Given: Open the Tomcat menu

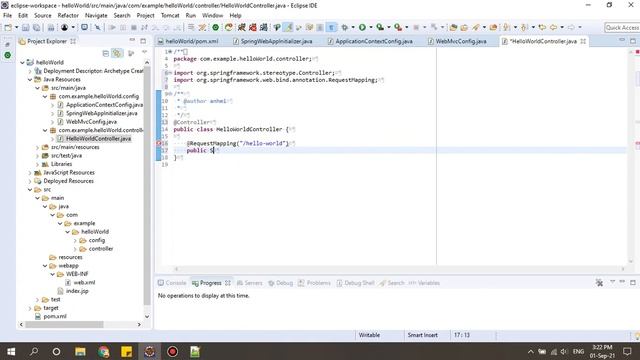Looking at the screenshot, I should coord(170,16).
